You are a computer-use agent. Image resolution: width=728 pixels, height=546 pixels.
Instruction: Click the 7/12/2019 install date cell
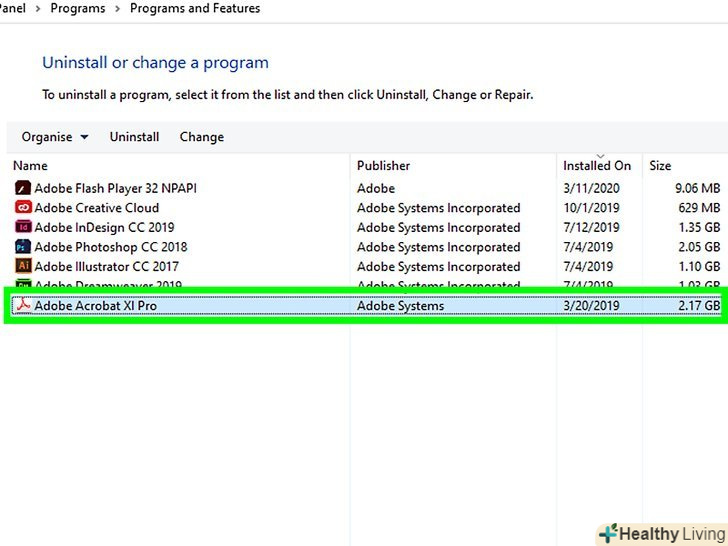(x=591, y=227)
